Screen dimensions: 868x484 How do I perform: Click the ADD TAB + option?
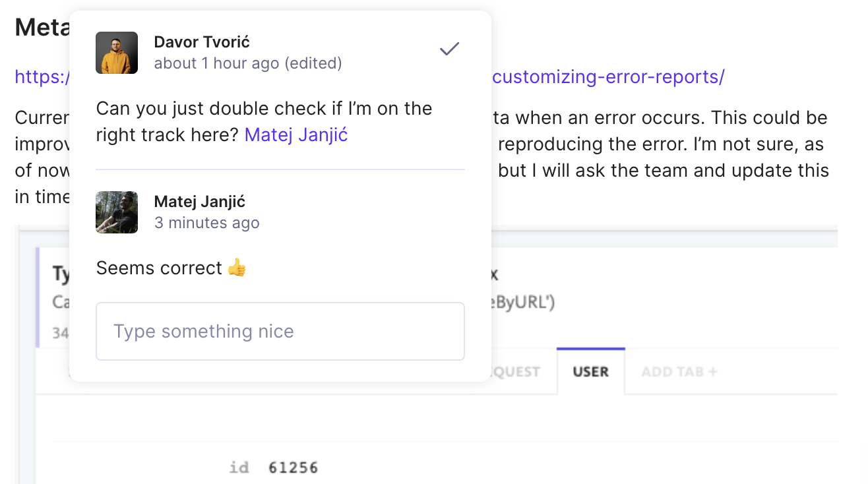click(679, 371)
